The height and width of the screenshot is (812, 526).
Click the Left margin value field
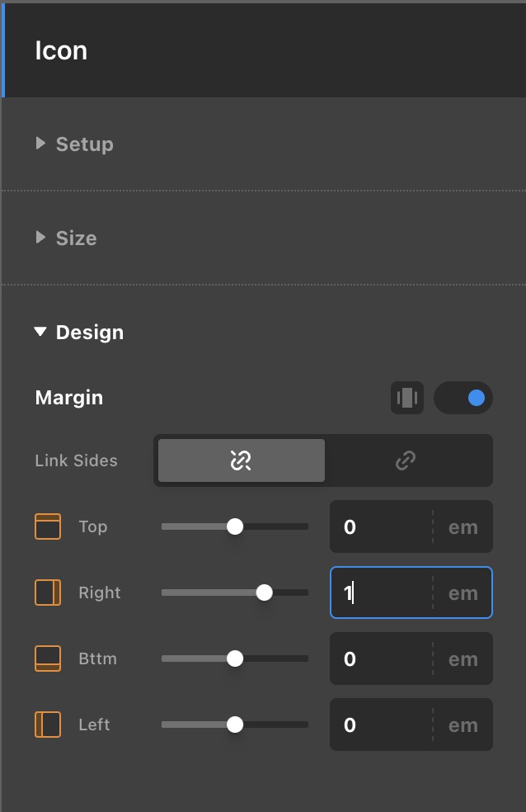point(379,725)
